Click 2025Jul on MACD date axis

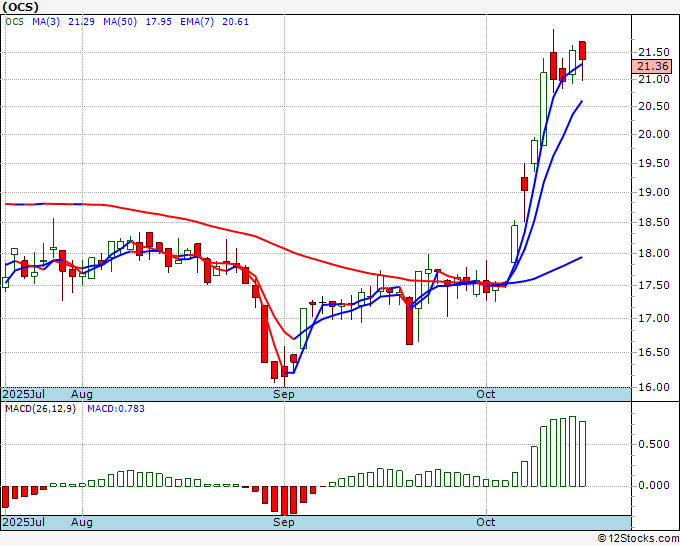23,522
